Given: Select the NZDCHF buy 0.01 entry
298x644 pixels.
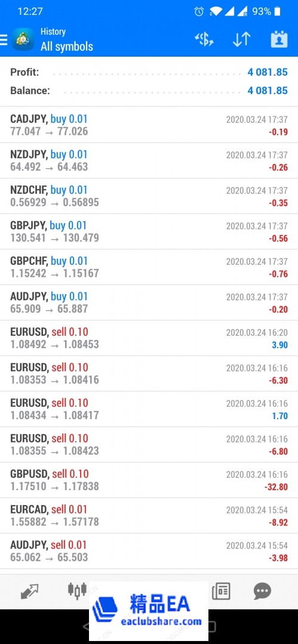Looking at the screenshot, I should [x=149, y=196].
